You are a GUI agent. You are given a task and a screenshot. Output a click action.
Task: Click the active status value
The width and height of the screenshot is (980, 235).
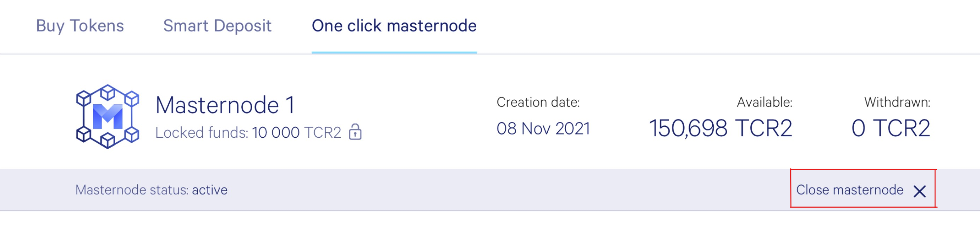tap(210, 190)
